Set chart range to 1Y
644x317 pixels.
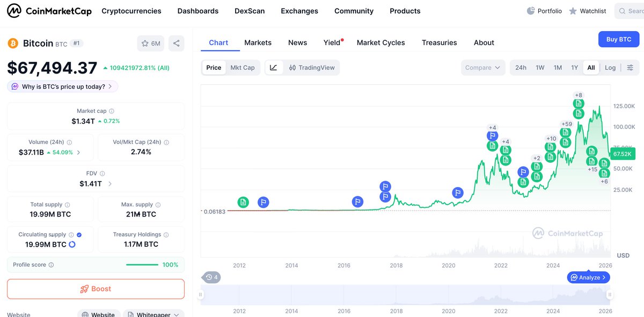(574, 68)
